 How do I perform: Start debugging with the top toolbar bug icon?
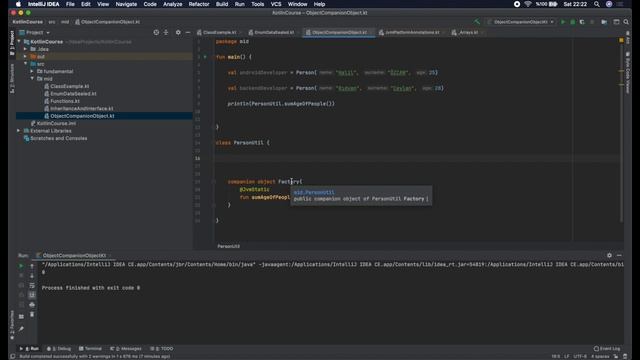pos(573,22)
